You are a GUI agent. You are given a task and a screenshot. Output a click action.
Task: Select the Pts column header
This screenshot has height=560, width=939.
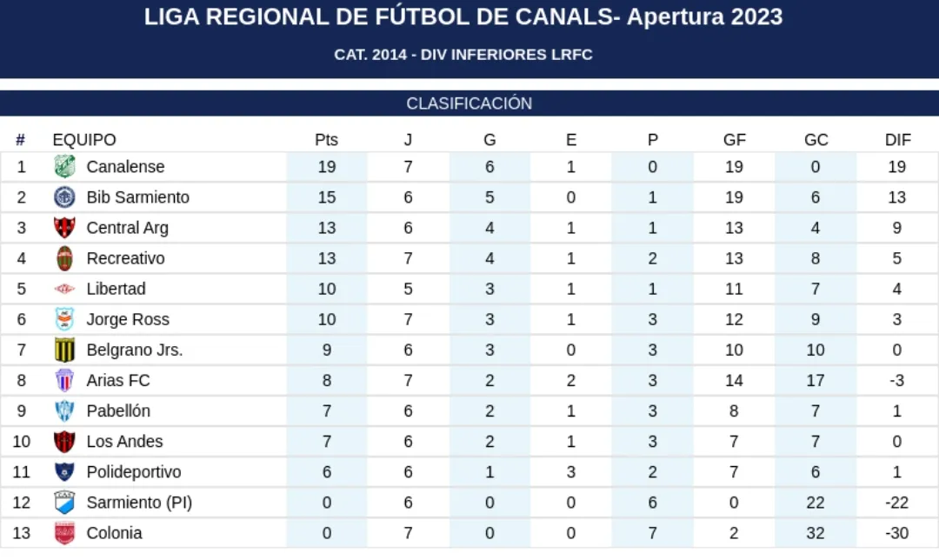326,140
